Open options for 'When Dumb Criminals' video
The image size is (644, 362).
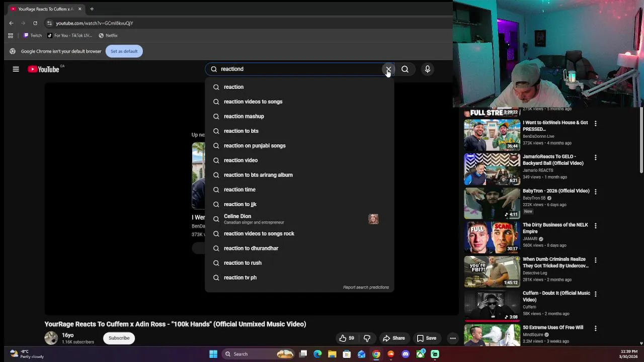(x=596, y=260)
